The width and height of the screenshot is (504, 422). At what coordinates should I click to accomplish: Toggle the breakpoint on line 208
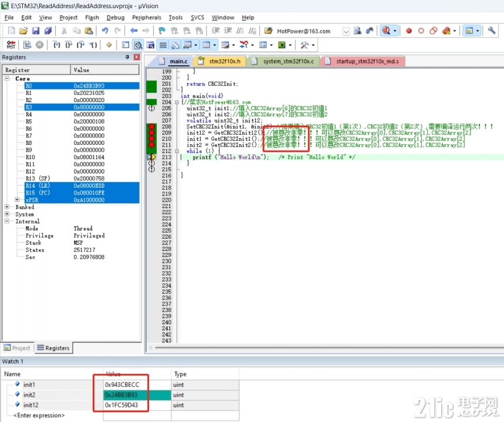(151, 127)
